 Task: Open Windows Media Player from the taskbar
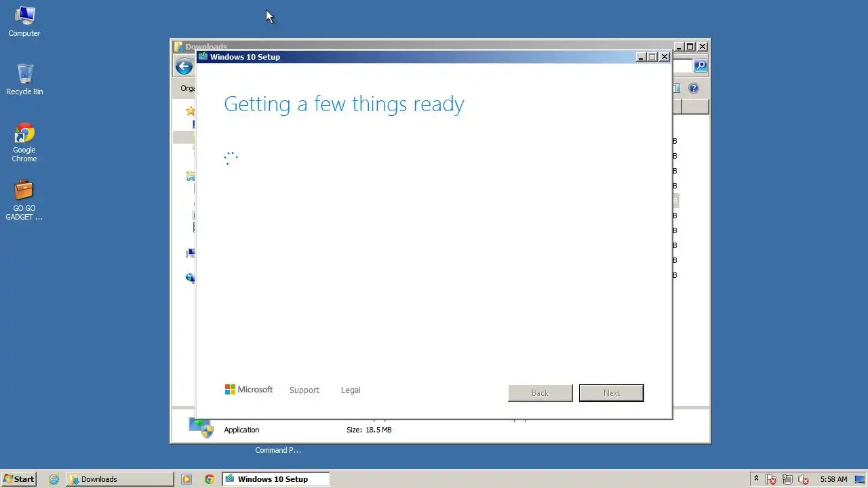click(x=186, y=479)
